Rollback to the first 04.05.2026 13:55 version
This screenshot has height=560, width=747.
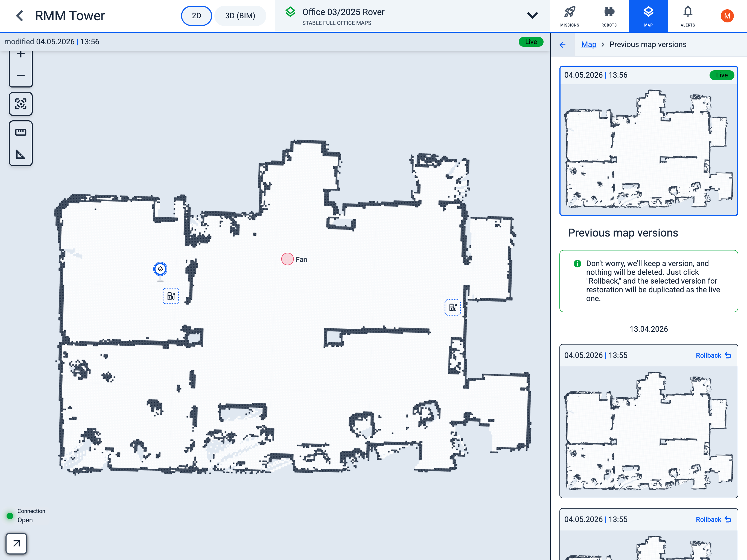714,355
